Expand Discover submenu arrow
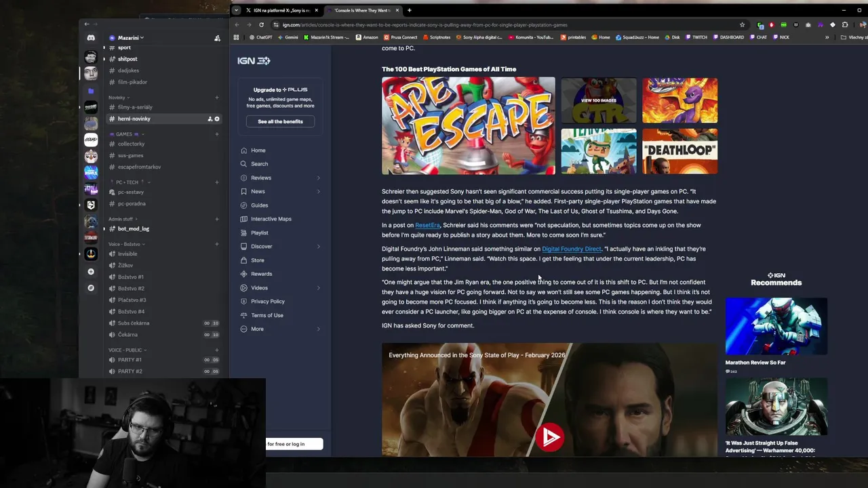 coord(319,246)
